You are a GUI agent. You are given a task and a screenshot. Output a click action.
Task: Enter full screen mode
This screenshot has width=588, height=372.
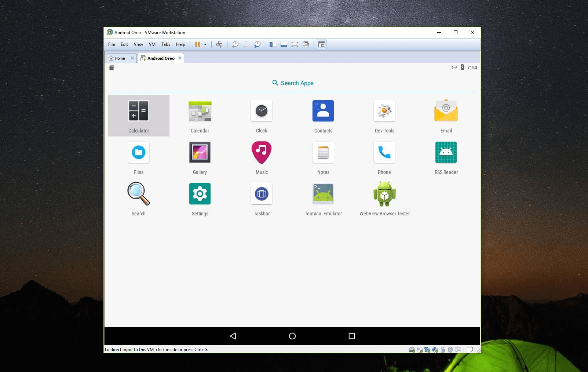click(x=295, y=44)
